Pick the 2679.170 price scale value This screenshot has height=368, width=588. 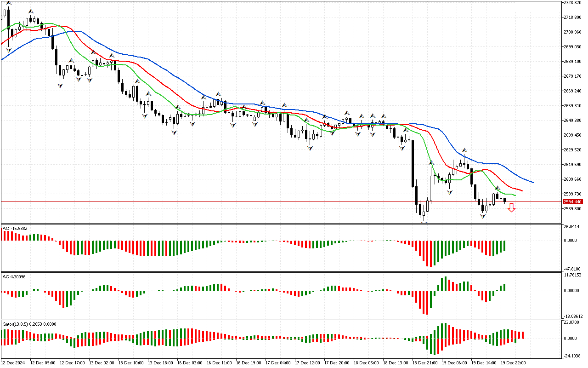coord(573,76)
